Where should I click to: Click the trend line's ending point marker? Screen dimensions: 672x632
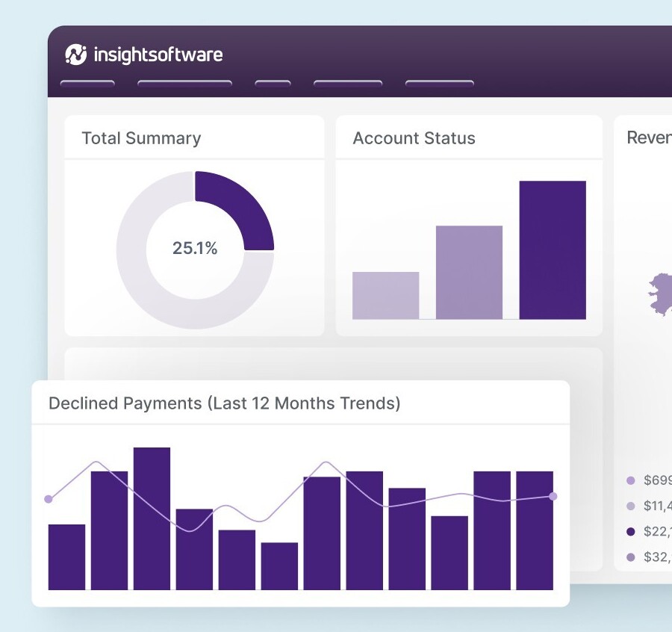tap(553, 496)
